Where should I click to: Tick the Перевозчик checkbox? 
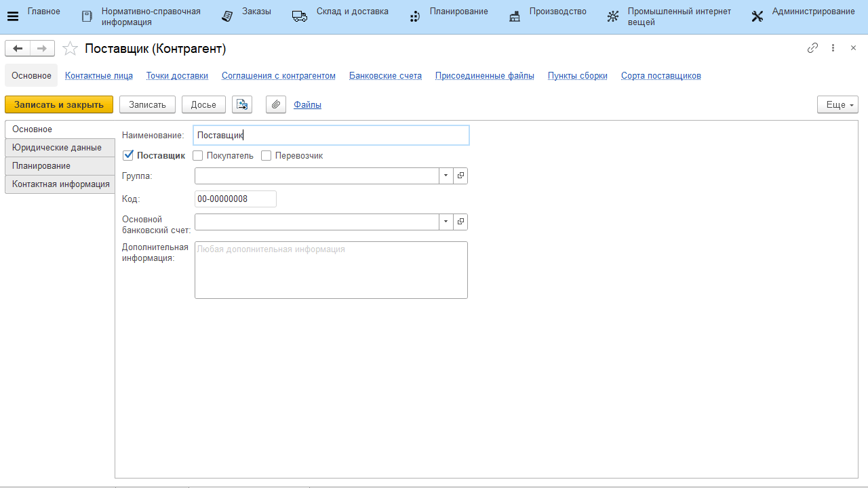(267, 156)
